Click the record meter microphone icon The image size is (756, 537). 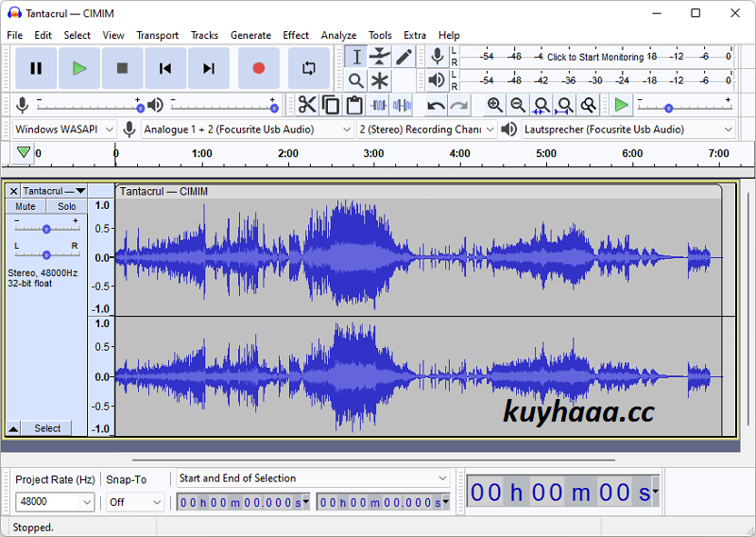[438, 57]
